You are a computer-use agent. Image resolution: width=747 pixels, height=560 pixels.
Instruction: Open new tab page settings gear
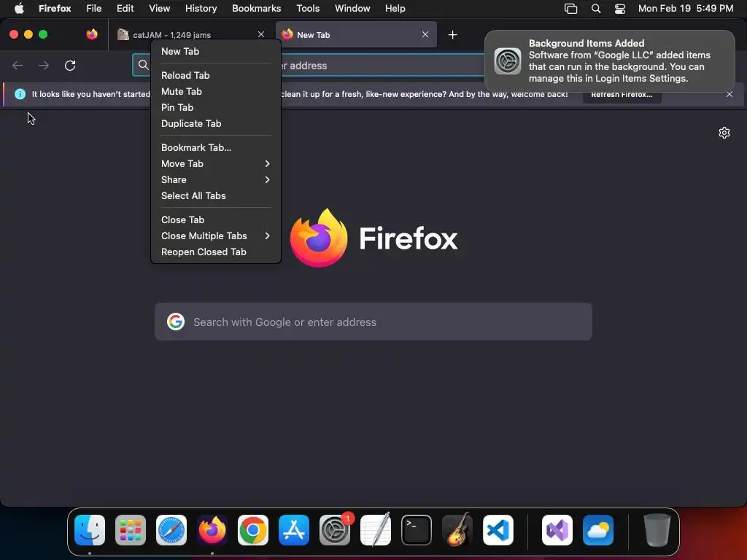click(724, 133)
